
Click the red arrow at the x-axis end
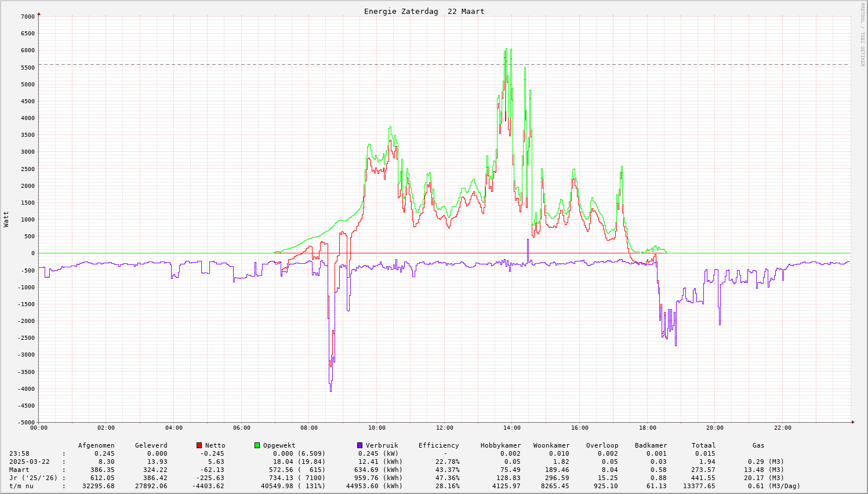853,422
